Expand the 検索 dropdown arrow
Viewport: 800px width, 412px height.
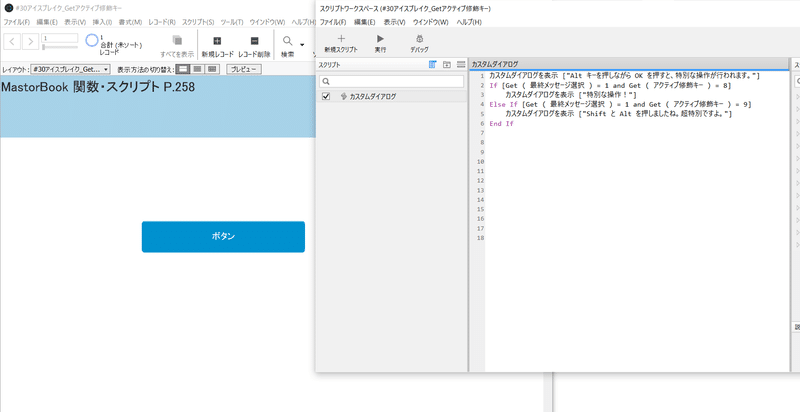click(302, 44)
